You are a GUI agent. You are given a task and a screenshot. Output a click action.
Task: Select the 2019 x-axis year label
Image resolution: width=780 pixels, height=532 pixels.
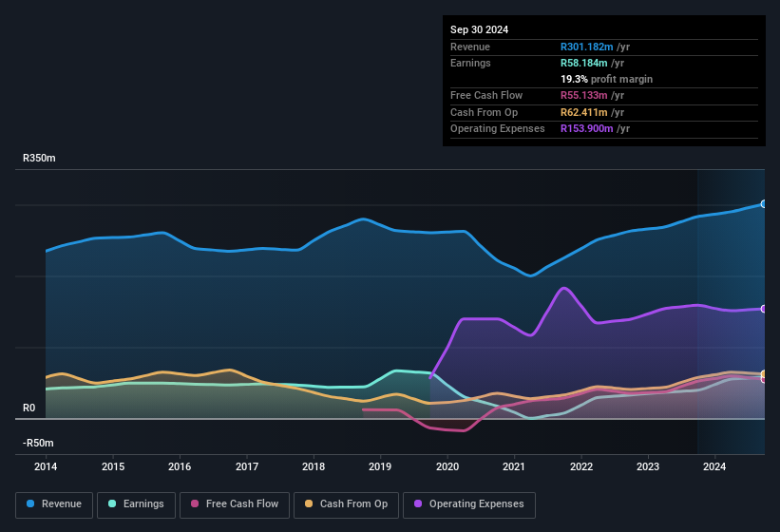click(380, 466)
